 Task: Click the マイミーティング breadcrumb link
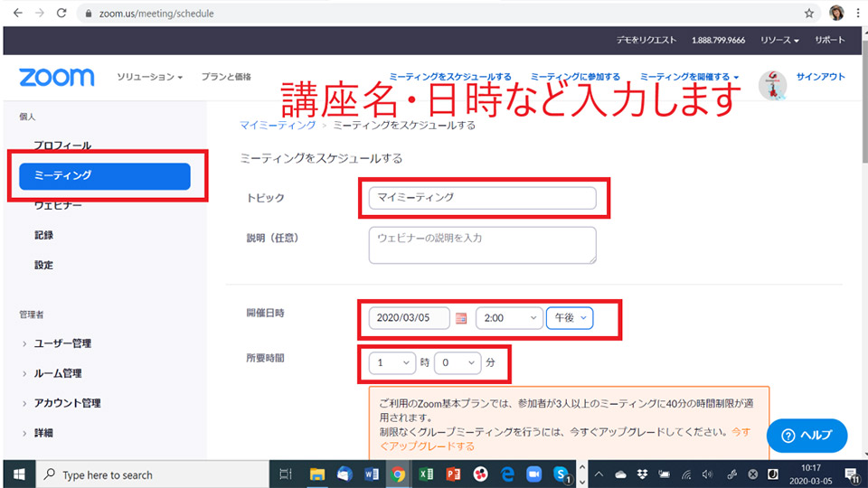278,125
